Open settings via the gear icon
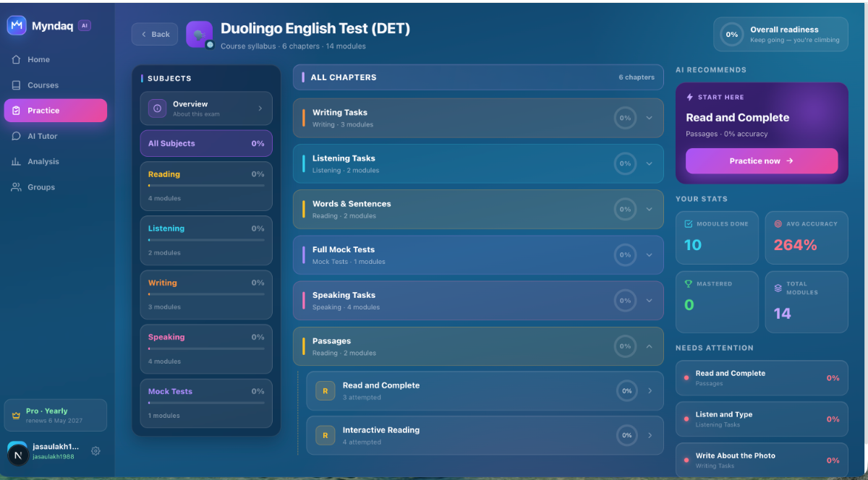 point(95,451)
